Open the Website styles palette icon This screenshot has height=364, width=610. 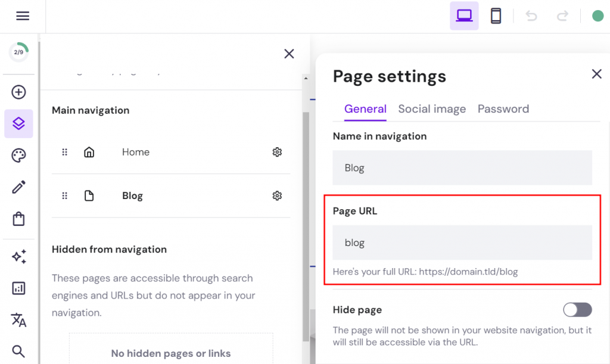point(18,155)
